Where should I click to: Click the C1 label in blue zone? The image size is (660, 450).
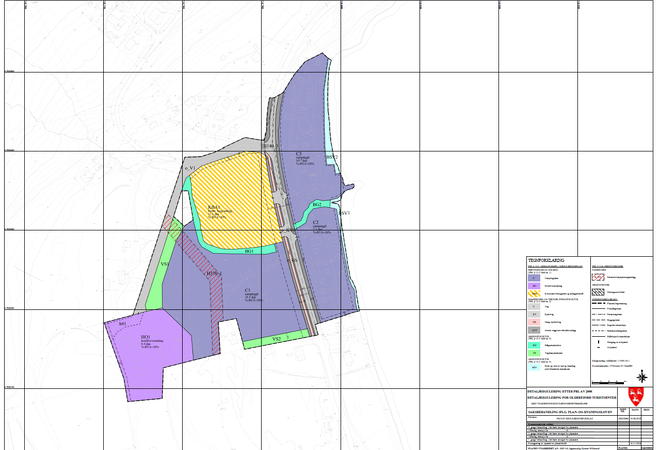[246, 291]
